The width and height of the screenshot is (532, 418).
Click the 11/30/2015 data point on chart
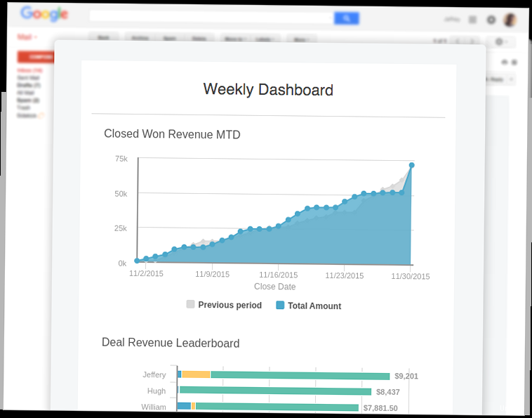(x=412, y=165)
